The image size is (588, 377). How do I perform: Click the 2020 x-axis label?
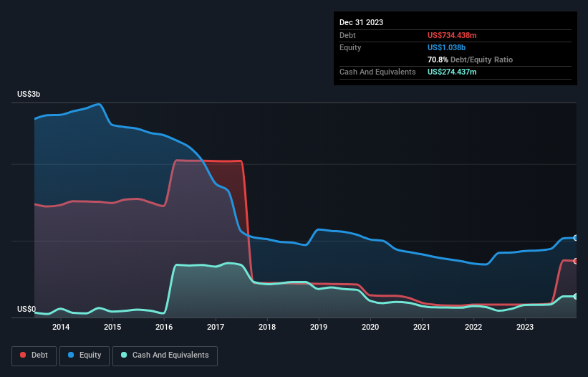click(x=370, y=327)
